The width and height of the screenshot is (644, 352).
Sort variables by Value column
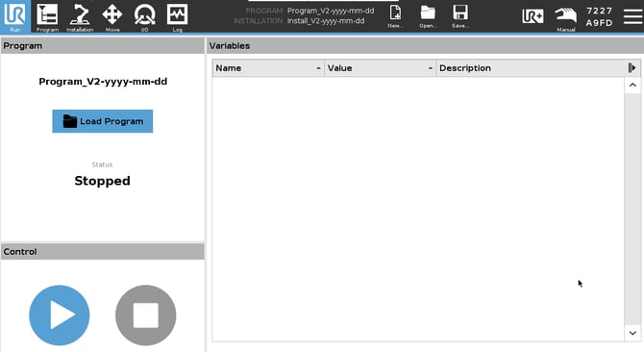pos(380,68)
